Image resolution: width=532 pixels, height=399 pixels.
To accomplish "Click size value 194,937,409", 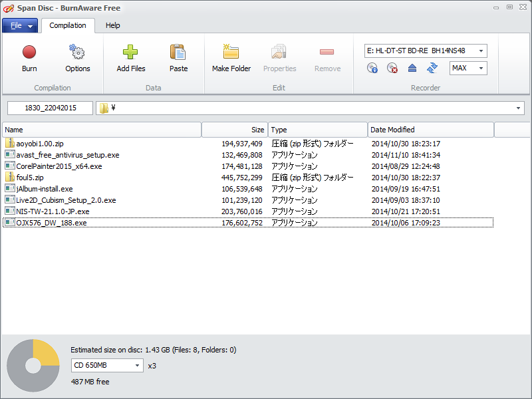I will [242, 144].
